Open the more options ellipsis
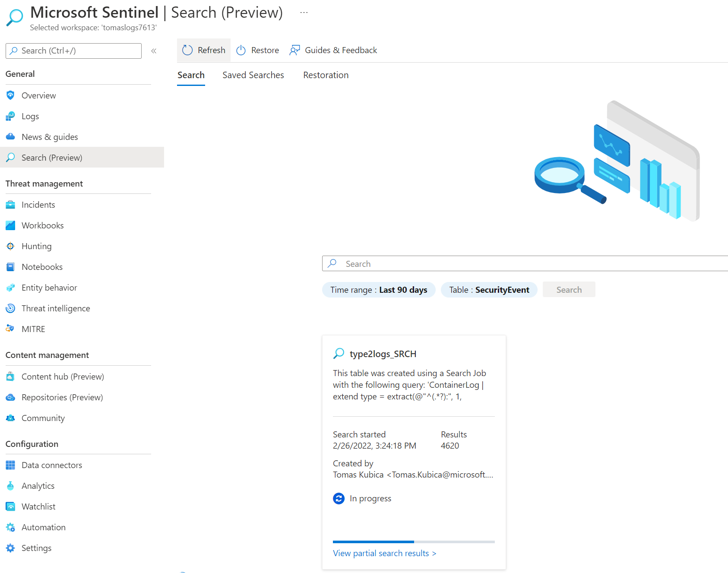This screenshot has width=728, height=573. pos(304,13)
